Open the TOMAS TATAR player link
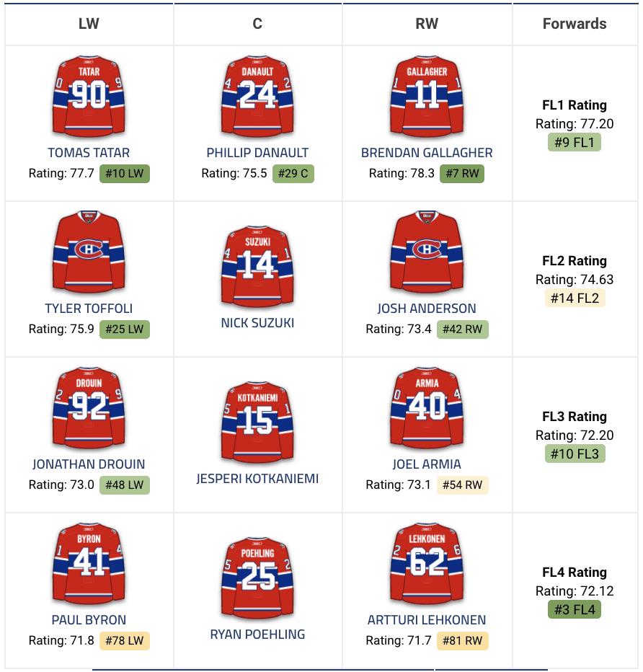 (89, 153)
